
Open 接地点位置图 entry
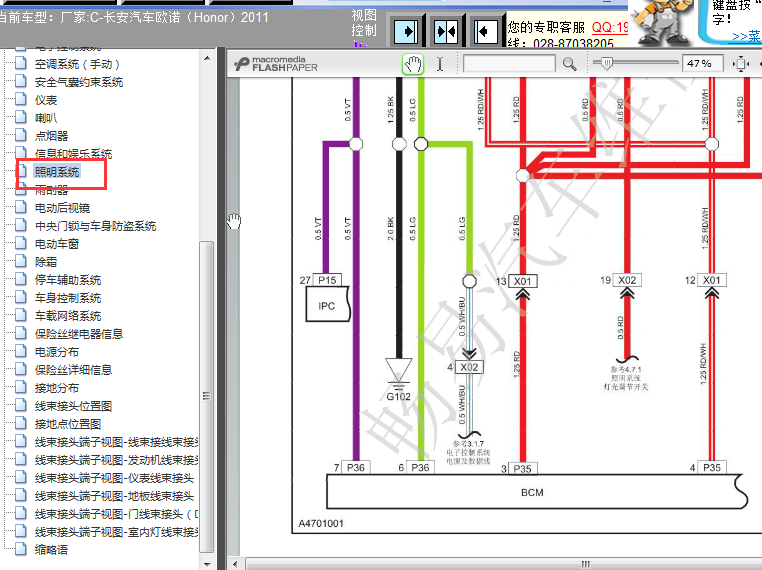[x=68, y=424]
